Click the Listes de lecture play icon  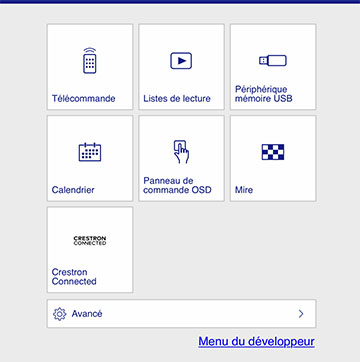(x=181, y=61)
